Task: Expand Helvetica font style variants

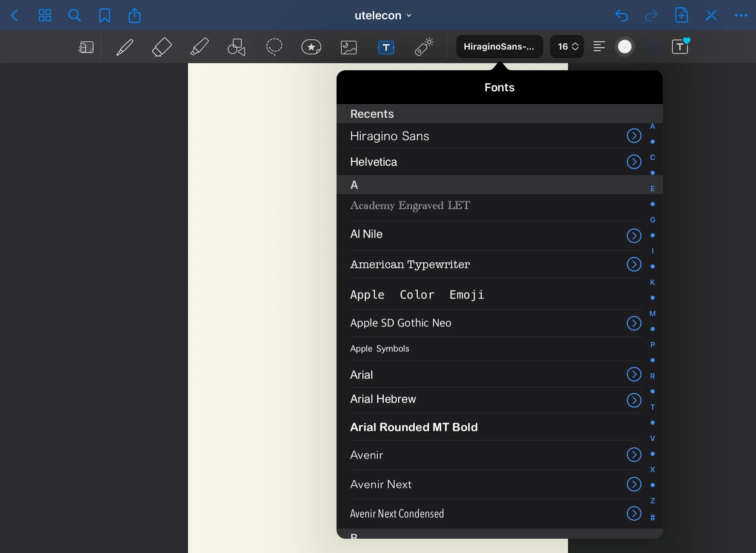Action: 634,162
